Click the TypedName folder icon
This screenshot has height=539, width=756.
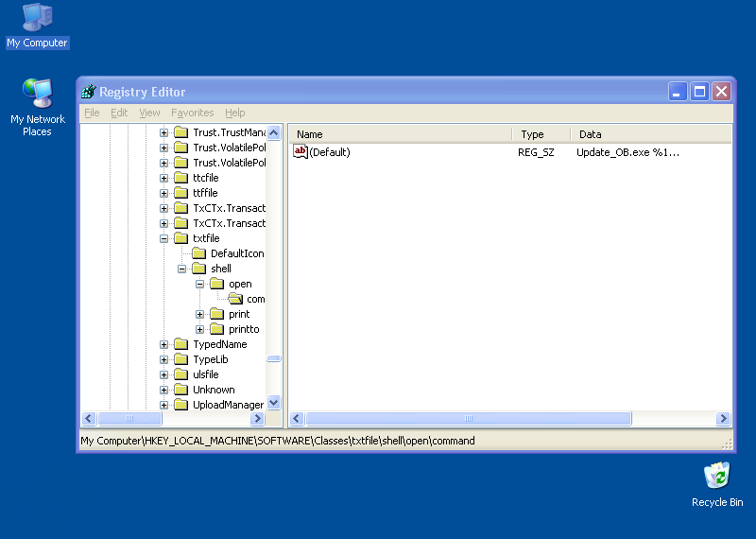tap(180, 344)
